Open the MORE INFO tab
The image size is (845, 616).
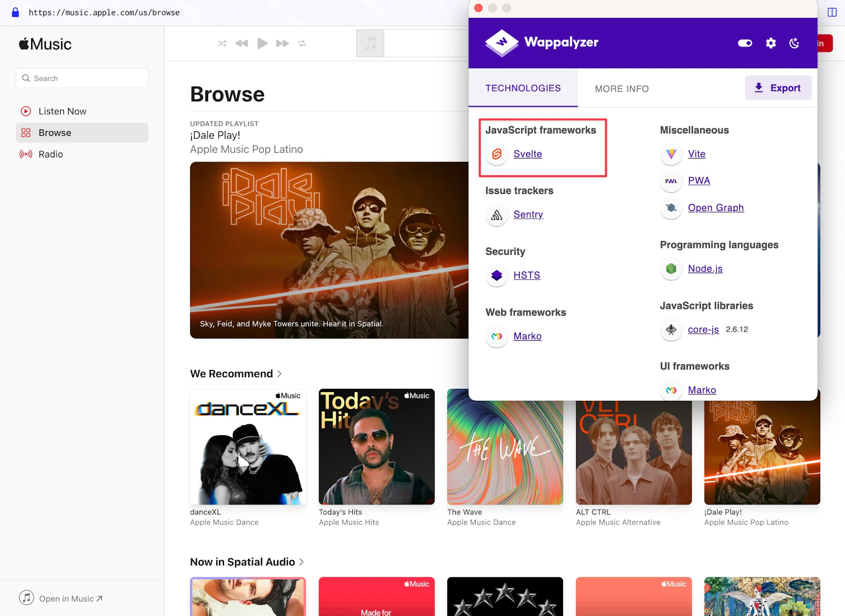[x=622, y=89]
